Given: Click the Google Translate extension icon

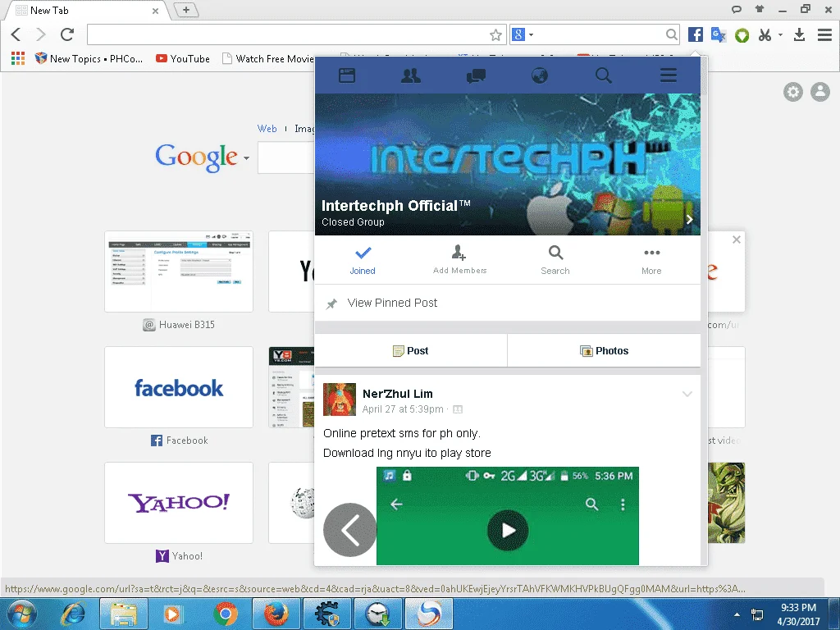Looking at the screenshot, I should [x=719, y=34].
